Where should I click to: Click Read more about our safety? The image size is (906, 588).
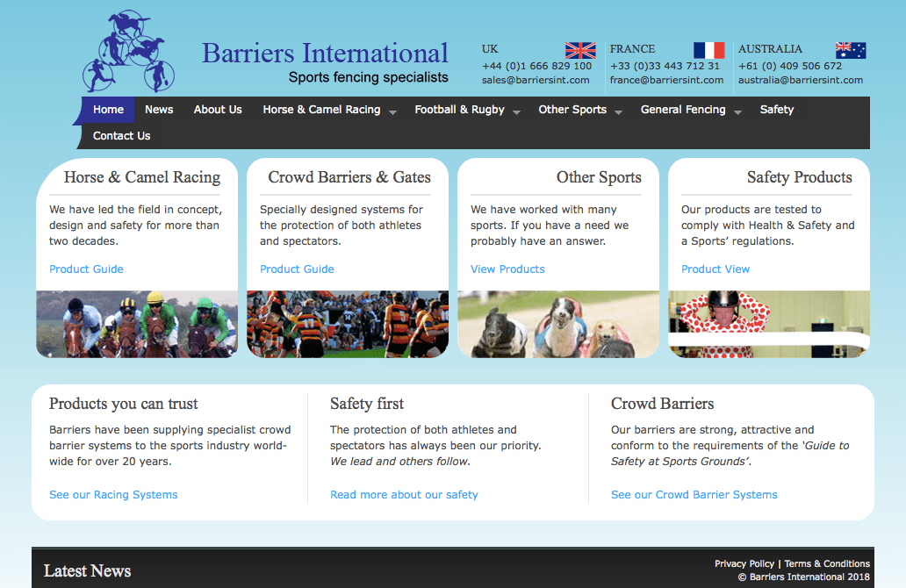404,495
